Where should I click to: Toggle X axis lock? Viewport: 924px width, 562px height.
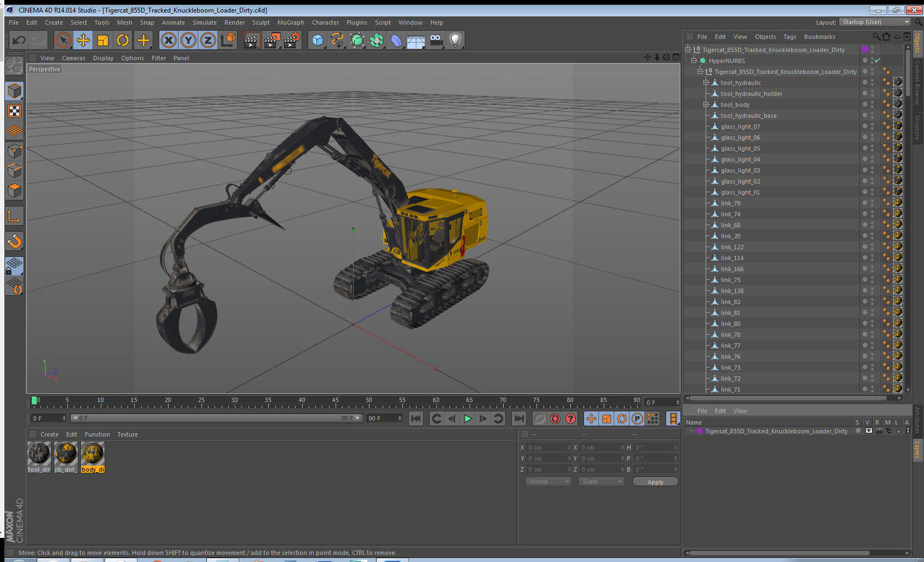[x=169, y=40]
